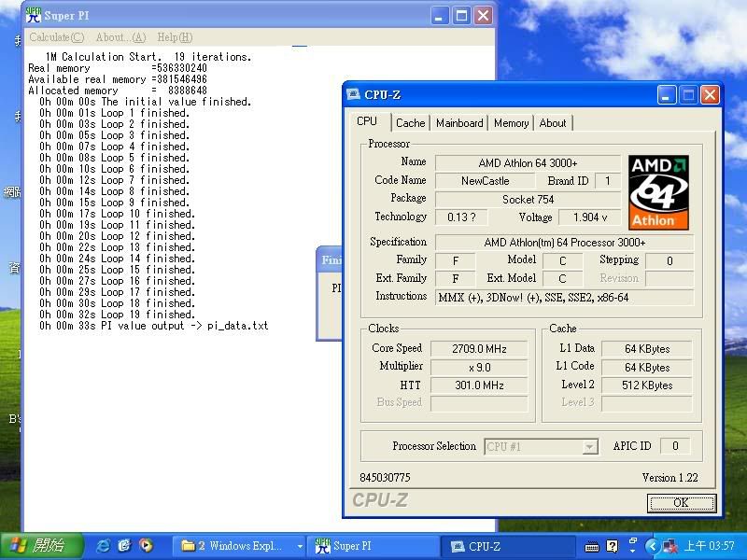
Task: Click the Core Speed value field
Action: tap(479, 349)
